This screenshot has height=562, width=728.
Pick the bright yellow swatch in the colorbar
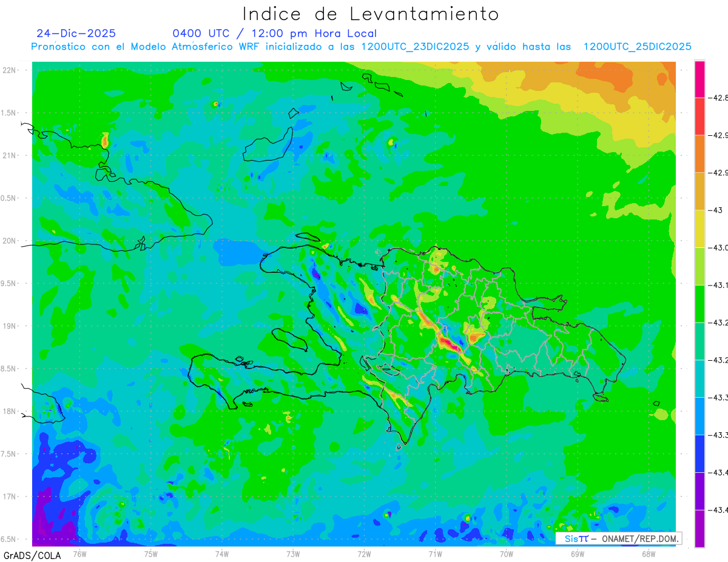(x=699, y=229)
